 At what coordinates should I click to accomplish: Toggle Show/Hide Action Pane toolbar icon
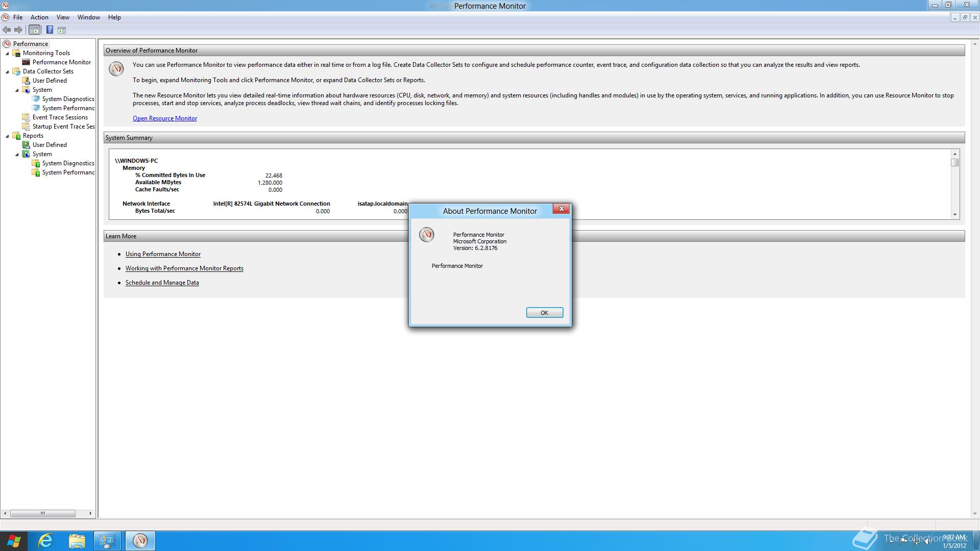(x=62, y=30)
